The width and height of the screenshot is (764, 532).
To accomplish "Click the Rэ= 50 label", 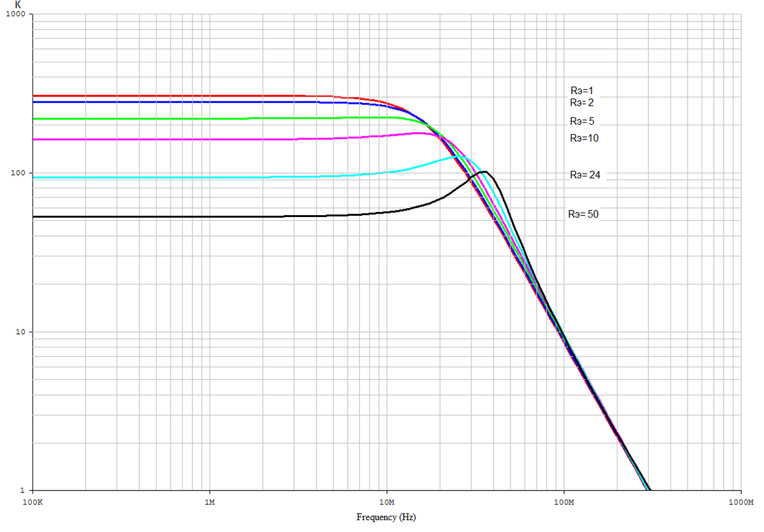I will click(583, 215).
